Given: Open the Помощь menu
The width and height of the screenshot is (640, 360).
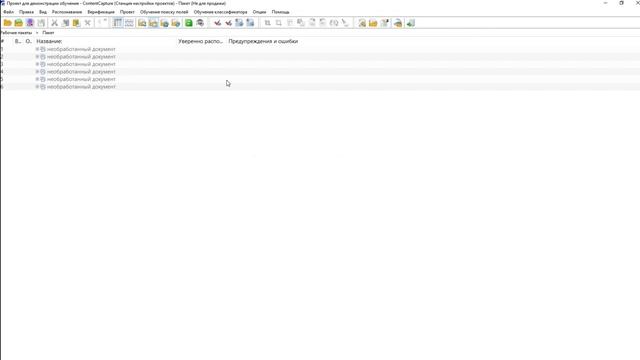Looking at the screenshot, I should coord(280,12).
